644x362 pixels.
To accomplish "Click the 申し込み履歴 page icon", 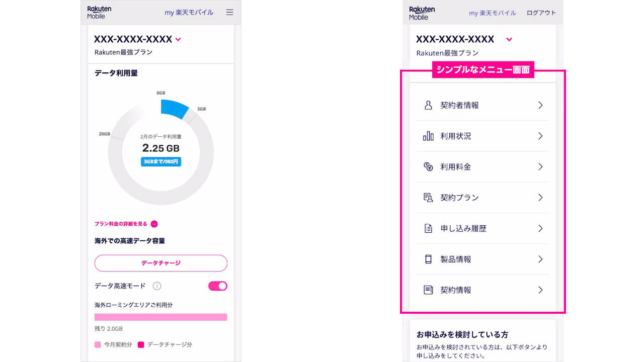I will [428, 229].
